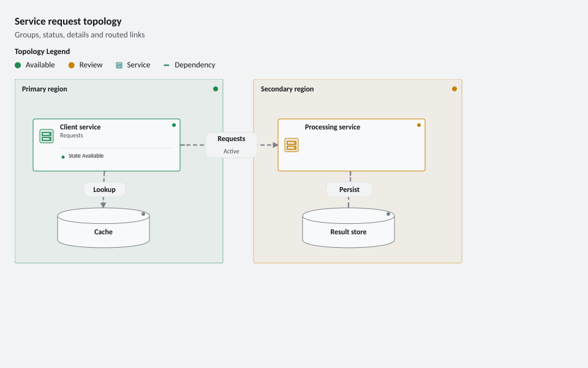
Task: Click the Available legend label
Action: (40, 65)
